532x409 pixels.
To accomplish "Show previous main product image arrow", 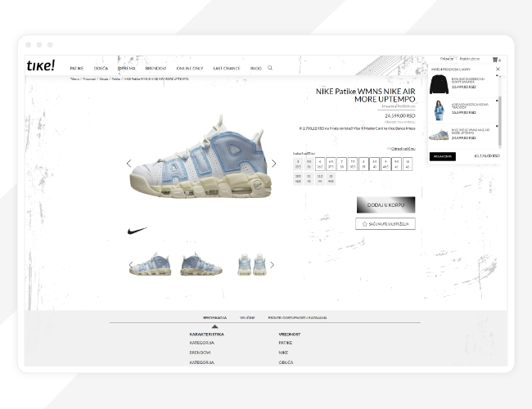I will 128,164.
